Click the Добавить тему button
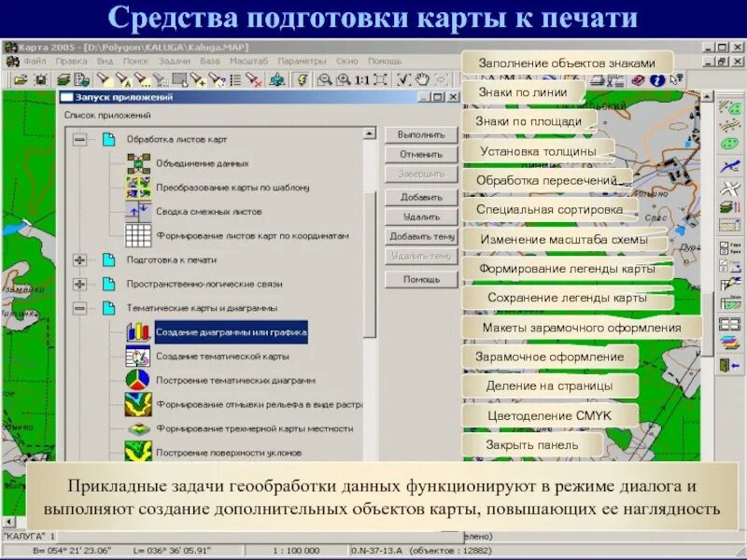Image resolution: width=747 pixels, height=560 pixels. coord(421,236)
